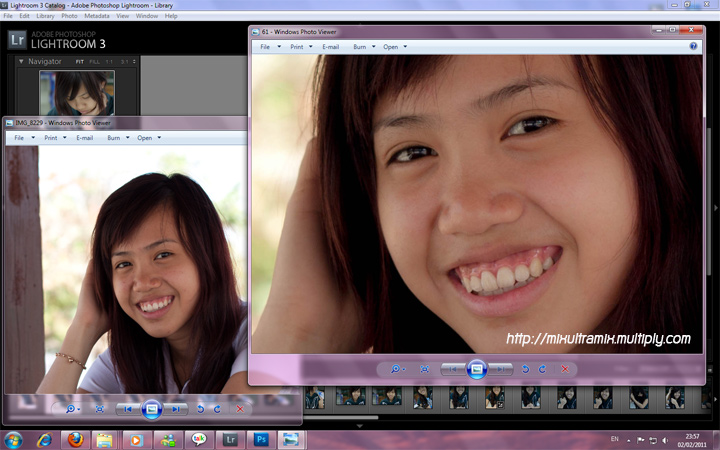Open Internet Explorer from the taskbar

coord(44,440)
